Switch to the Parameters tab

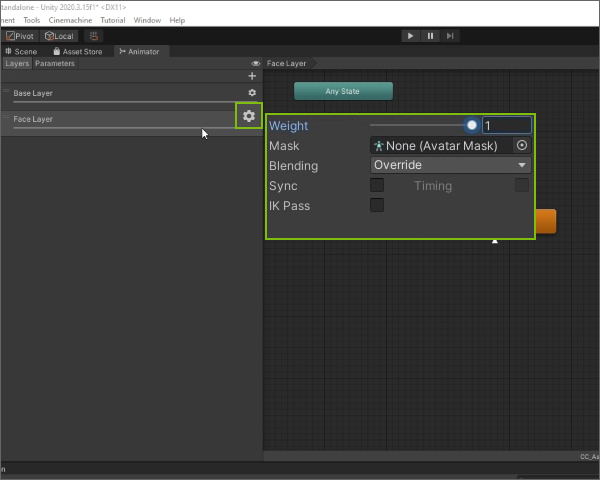click(55, 63)
